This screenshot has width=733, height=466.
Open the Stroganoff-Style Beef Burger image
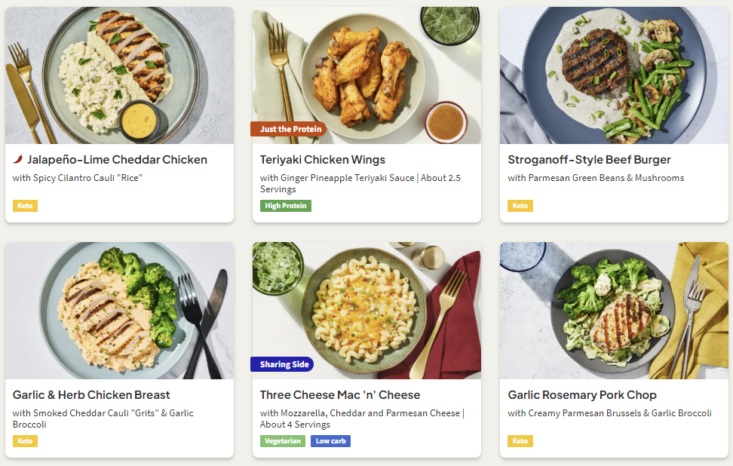coord(614,75)
